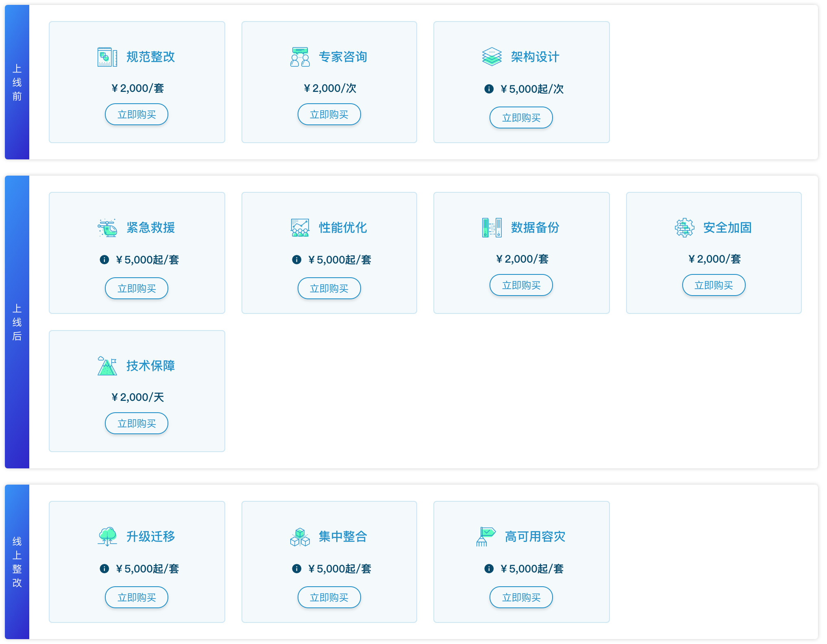Select the 上线后 side tab
Viewport: 827px width, 644px height.
tap(17, 322)
